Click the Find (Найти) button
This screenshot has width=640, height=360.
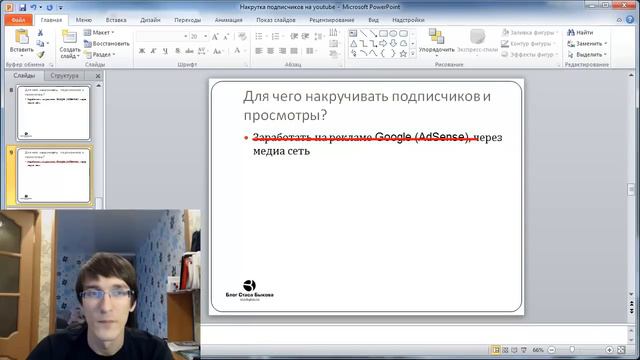580,32
